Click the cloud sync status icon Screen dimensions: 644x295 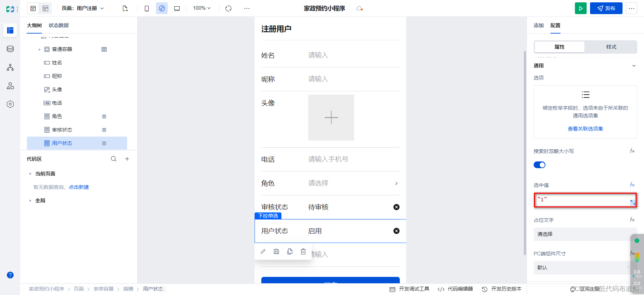[x=359, y=8]
